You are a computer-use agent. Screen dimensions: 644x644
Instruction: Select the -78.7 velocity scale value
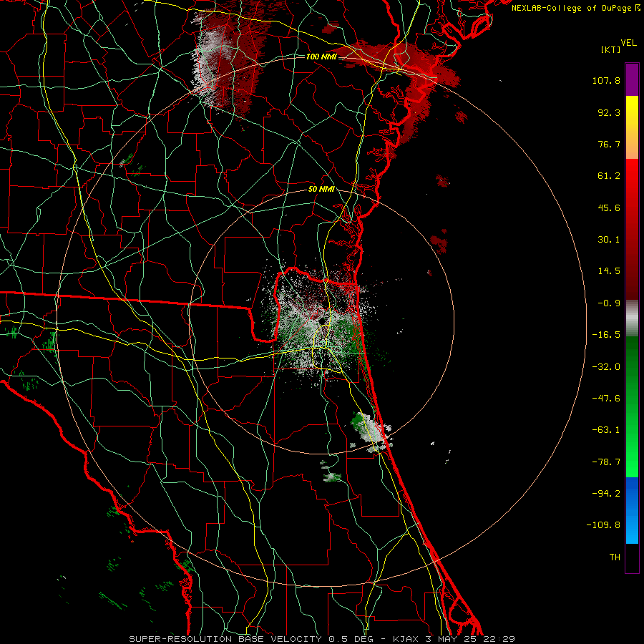point(606,462)
